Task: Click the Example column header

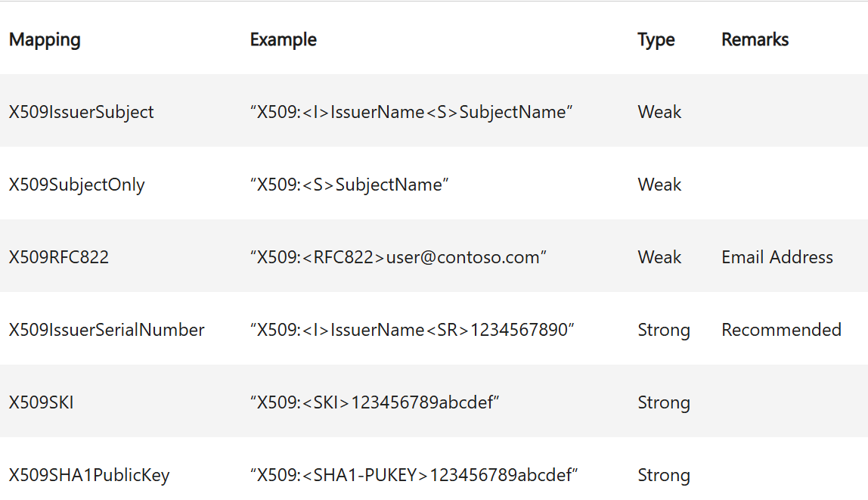Action: (x=283, y=40)
